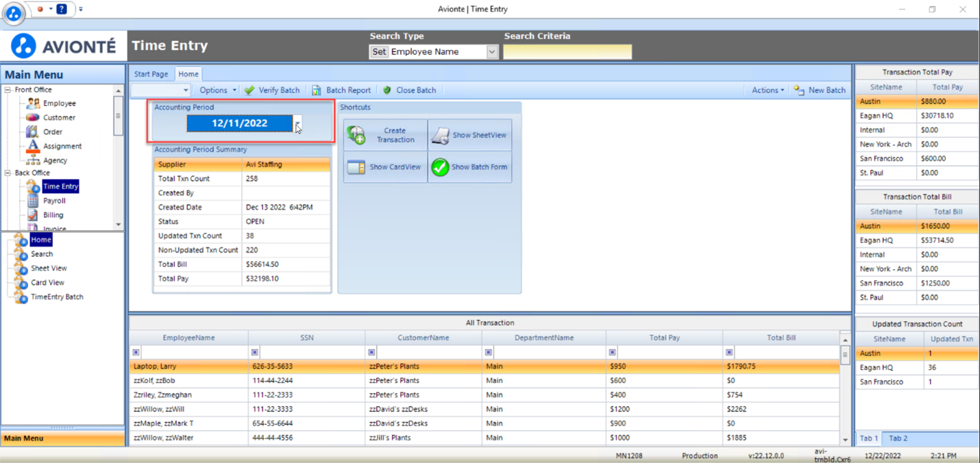Click the Set button beside Search Type
Viewport: 980px width, 463px height.
tap(379, 52)
